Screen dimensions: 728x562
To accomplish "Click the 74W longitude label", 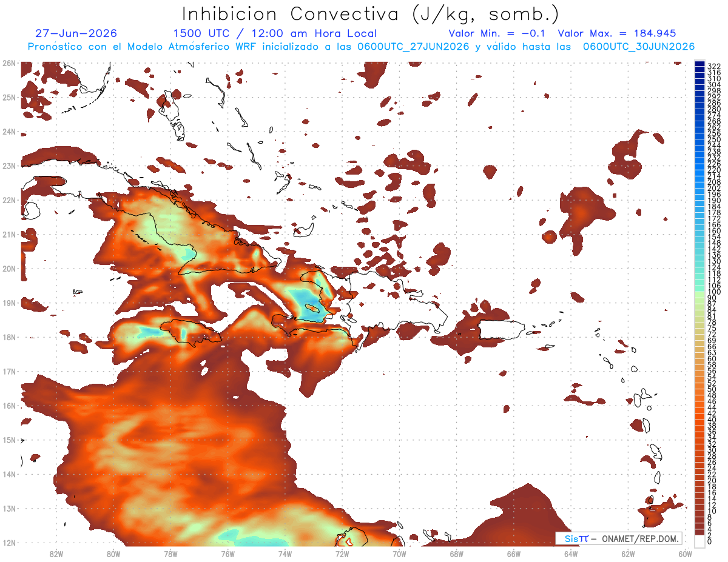I will point(285,554).
